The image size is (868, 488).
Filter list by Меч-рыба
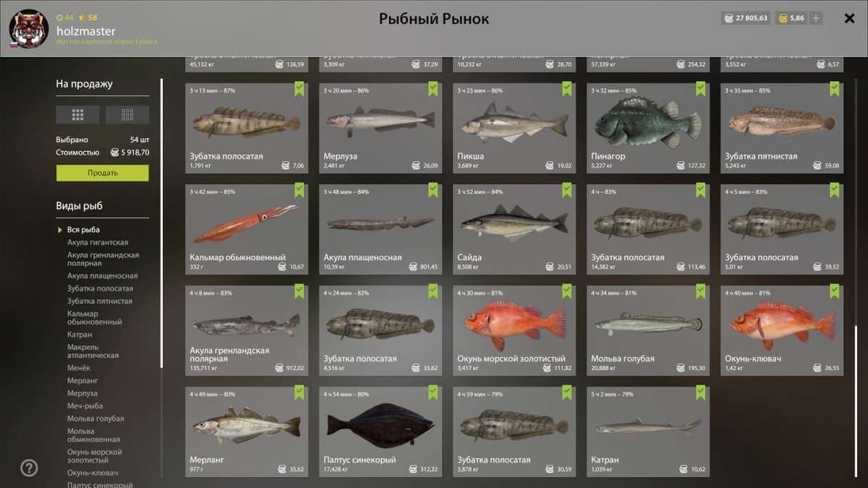click(x=85, y=406)
